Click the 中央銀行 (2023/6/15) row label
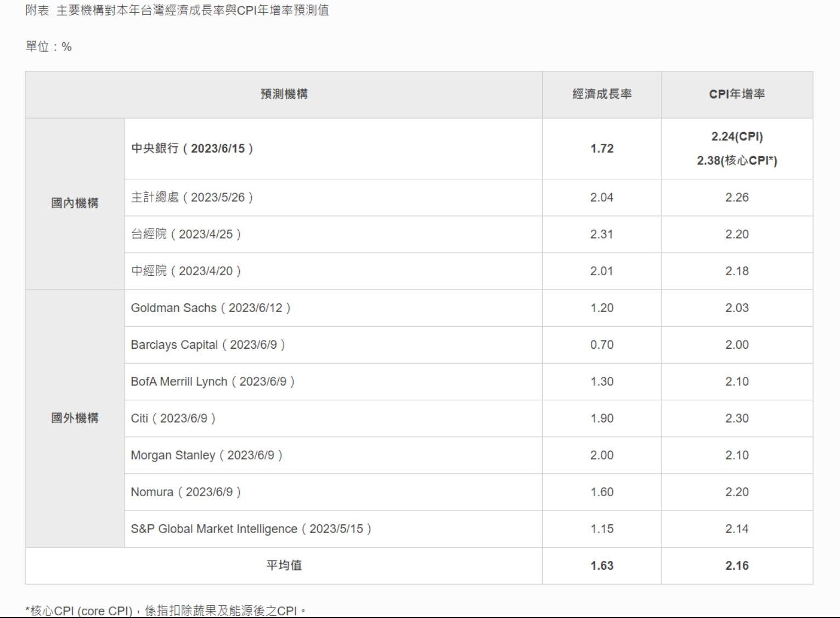 click(x=192, y=149)
